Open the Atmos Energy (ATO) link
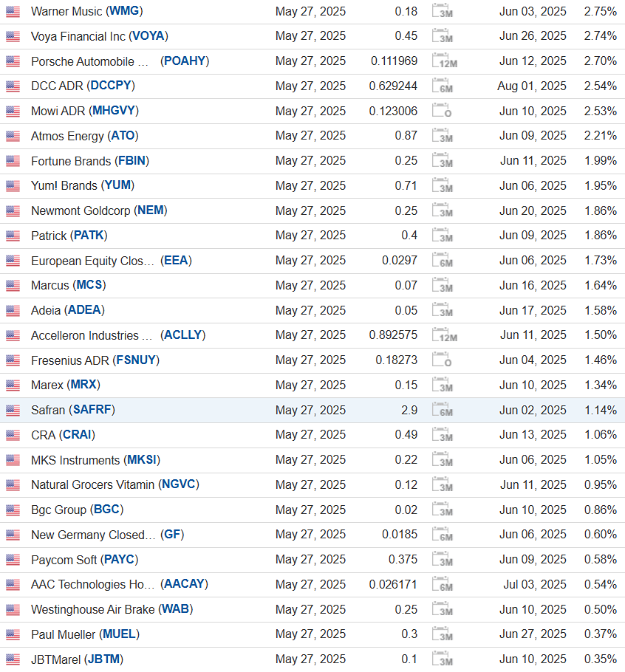The image size is (625, 672). 84,136
